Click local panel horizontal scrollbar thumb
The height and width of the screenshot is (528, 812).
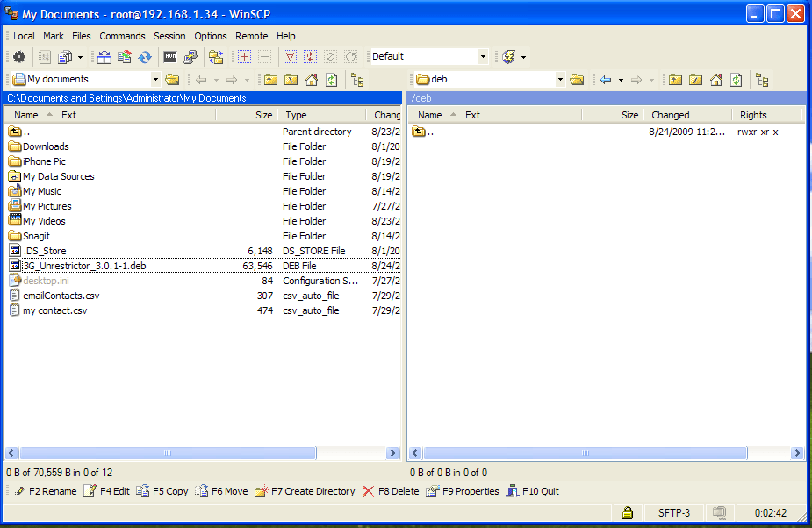tap(168, 453)
